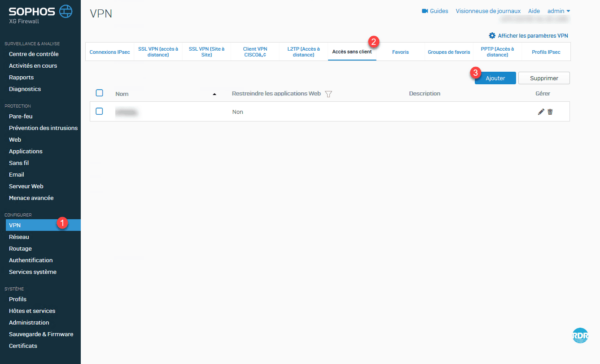Open Sauvegarde & Firmware
This screenshot has height=364, width=600.
point(41,334)
